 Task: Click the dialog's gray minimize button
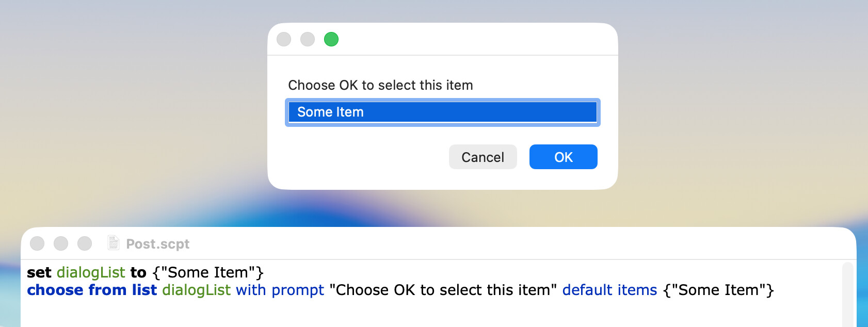coord(308,39)
